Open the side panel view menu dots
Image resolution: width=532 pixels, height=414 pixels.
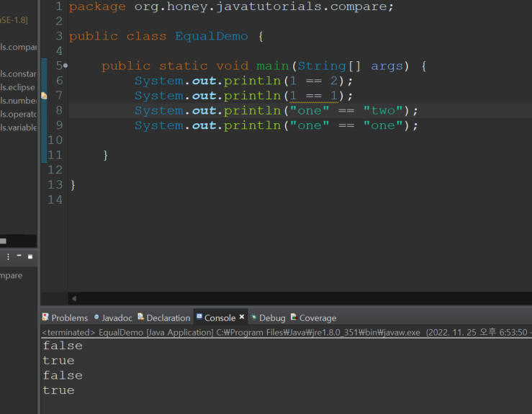click(8, 256)
